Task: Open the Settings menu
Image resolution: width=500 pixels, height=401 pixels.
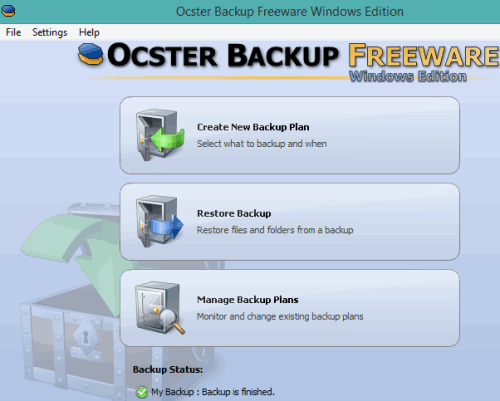Action: coord(50,32)
